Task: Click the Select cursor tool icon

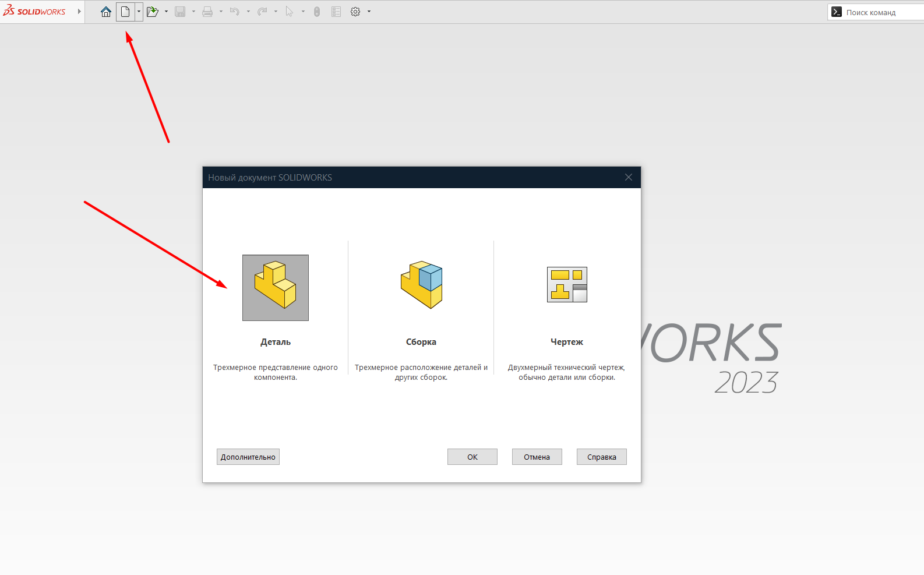Action: click(x=290, y=12)
